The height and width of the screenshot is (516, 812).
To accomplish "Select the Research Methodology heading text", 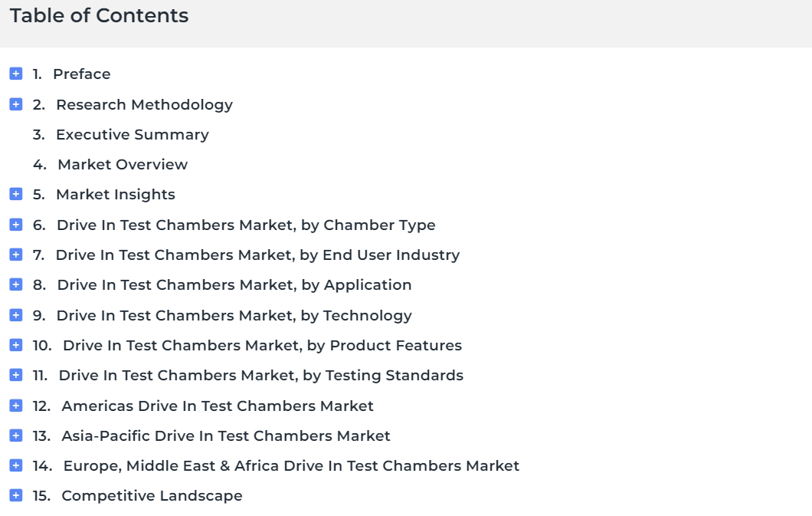I will [145, 105].
